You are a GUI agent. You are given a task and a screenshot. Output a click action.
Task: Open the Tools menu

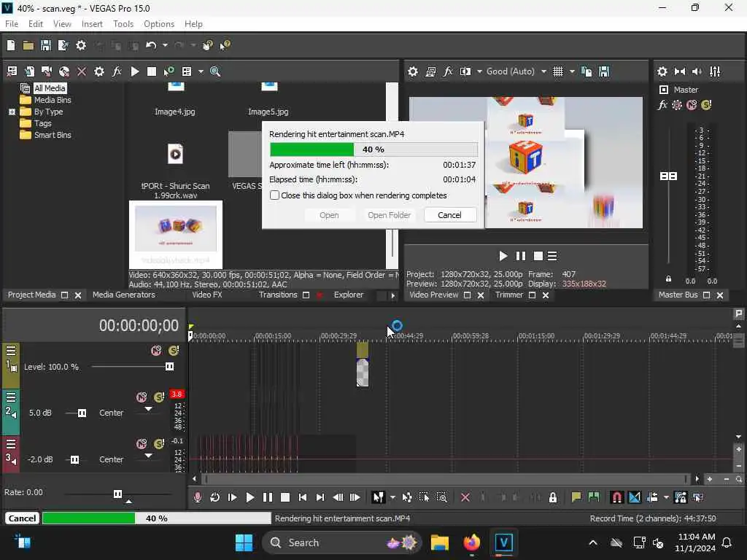tap(123, 24)
